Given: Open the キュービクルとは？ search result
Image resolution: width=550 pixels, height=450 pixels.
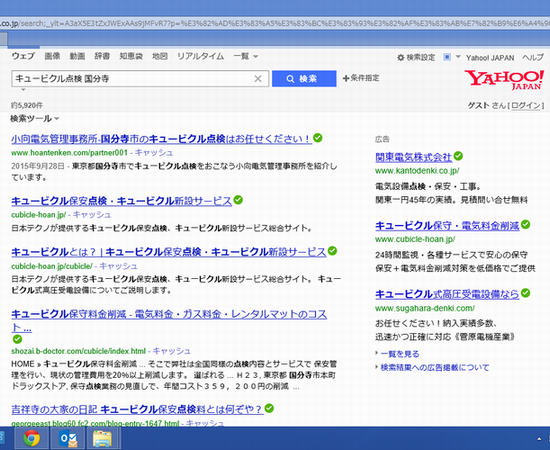Looking at the screenshot, I should (169, 252).
